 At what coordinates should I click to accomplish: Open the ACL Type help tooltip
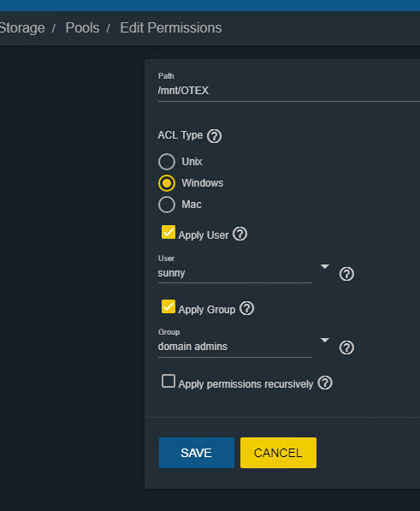tap(214, 136)
